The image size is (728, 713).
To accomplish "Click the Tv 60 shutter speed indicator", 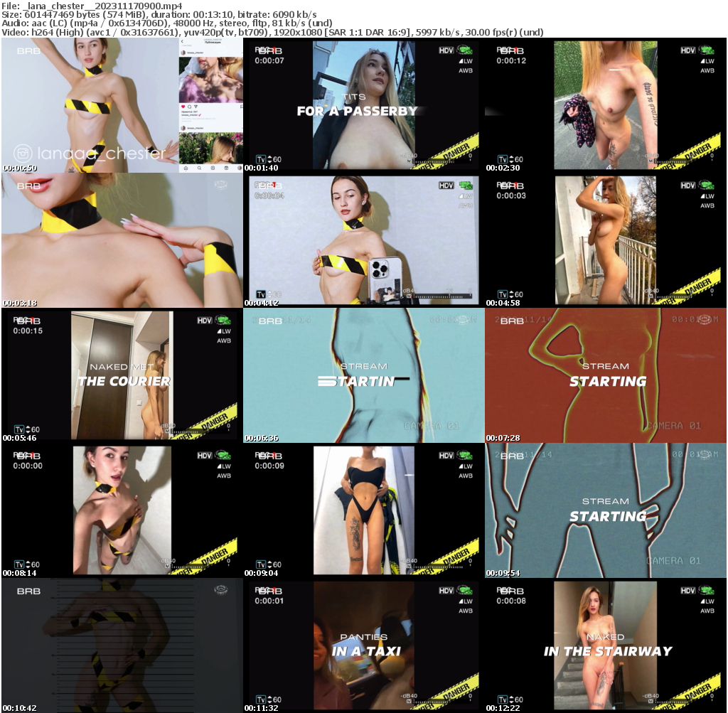I will pos(267,159).
